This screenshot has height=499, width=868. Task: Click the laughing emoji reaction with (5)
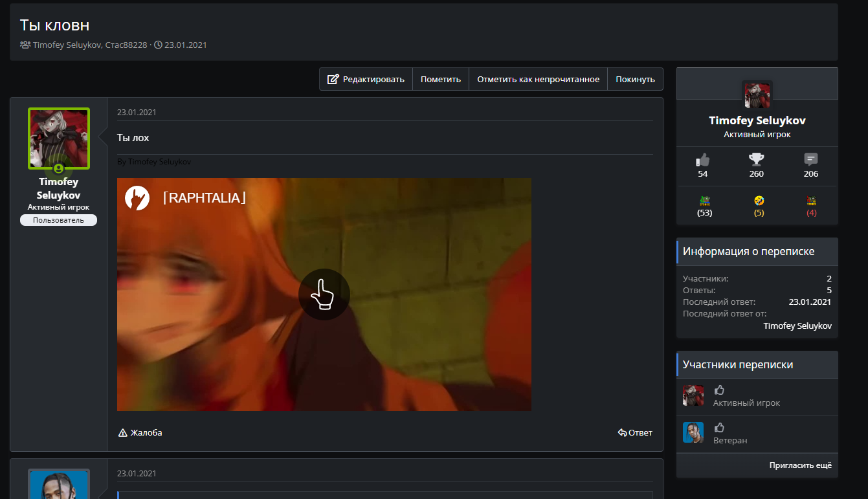[x=759, y=201]
